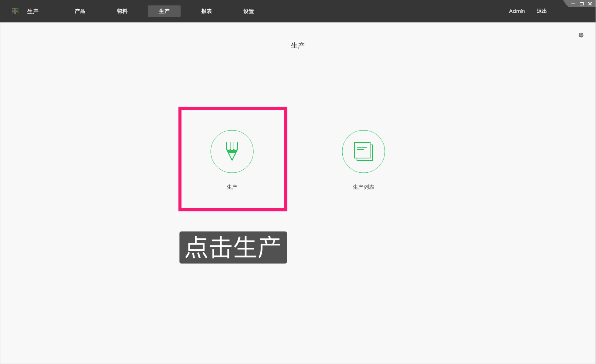Click the Admin account link

[x=517, y=11]
